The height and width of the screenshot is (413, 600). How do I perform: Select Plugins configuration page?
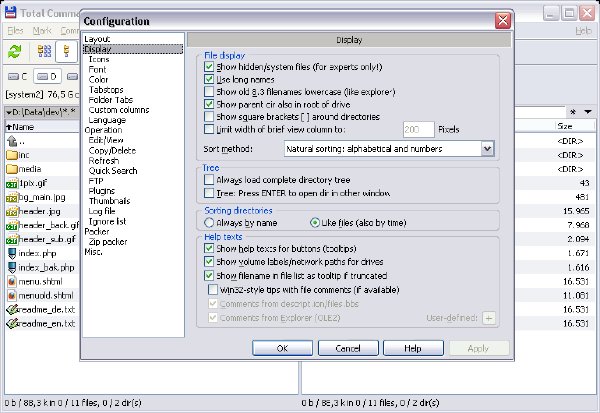(102, 191)
